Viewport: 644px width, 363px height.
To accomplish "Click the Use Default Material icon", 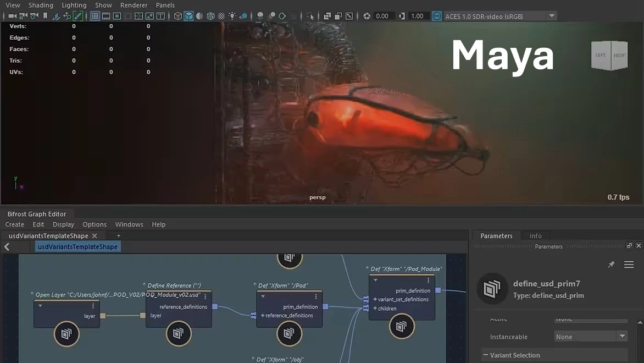I will pyautogui.click(x=199, y=16).
